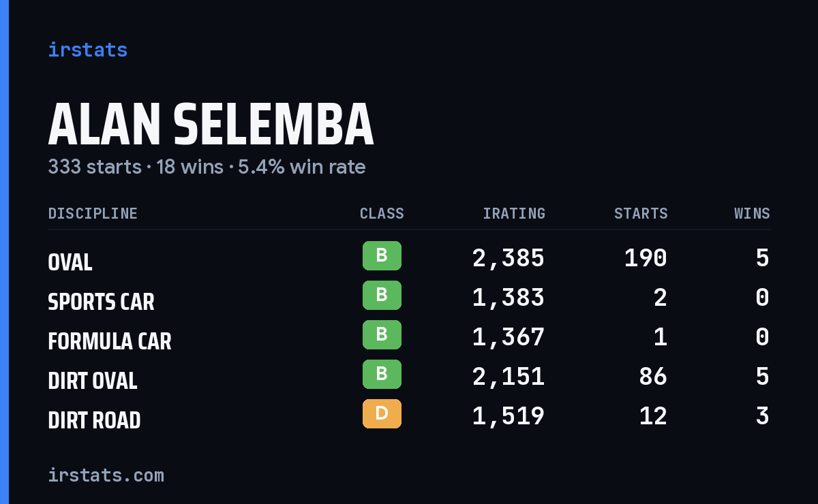Screen dimensions: 818x504
Task: Select the SPORTS CAR discipline row
Action: [x=409, y=298]
